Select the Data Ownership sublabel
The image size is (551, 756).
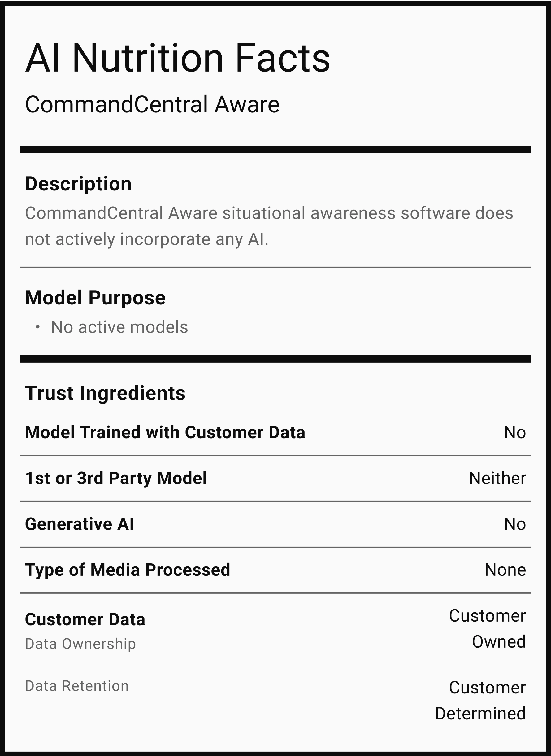click(x=80, y=644)
